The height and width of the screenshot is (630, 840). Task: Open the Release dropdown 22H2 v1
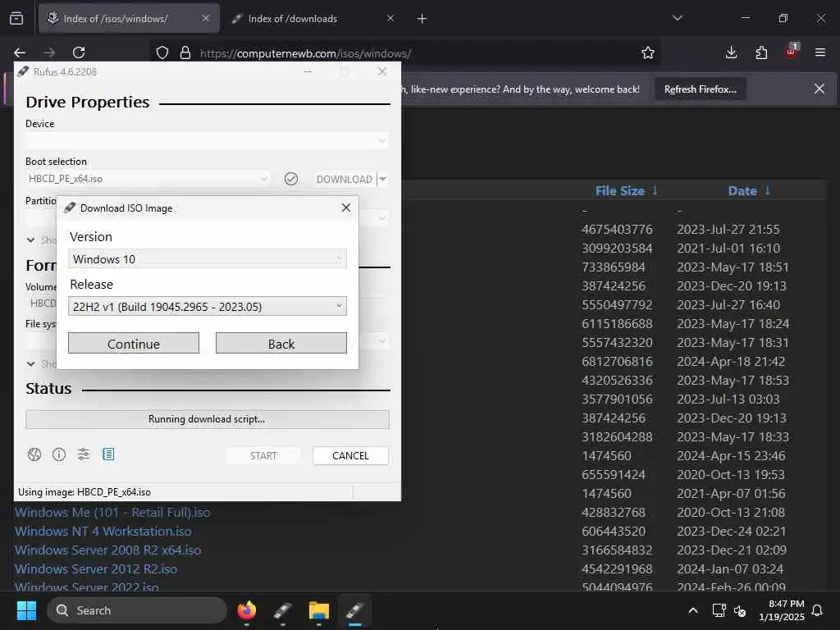point(208,307)
